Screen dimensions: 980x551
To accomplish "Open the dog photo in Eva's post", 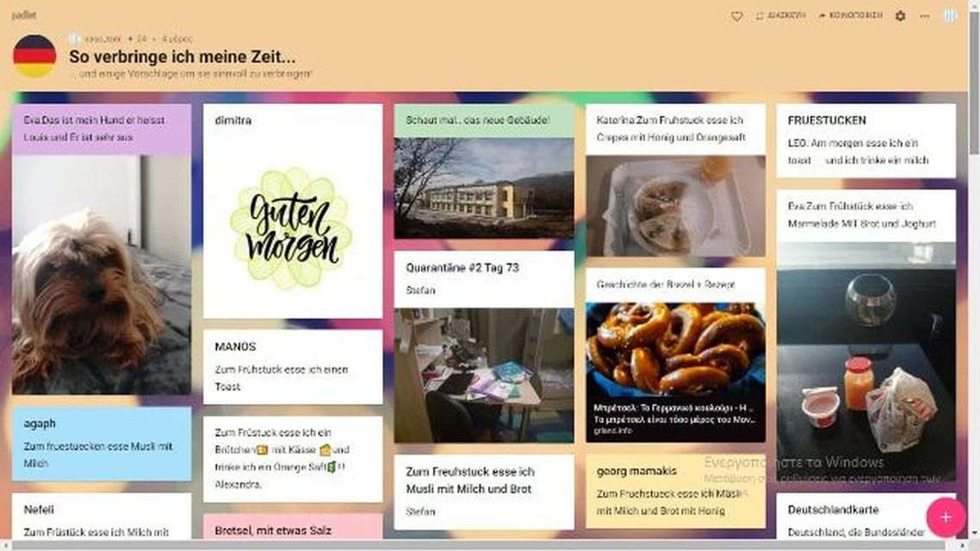I will (102, 275).
